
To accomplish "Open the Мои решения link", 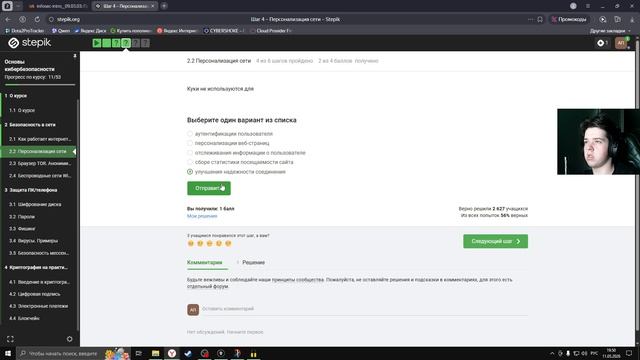I will click(x=202, y=216).
